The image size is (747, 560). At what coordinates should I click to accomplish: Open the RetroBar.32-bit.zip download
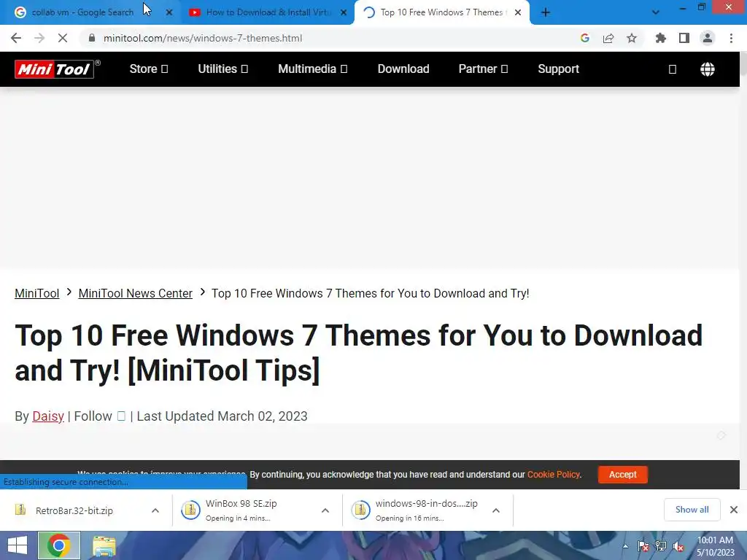[74, 510]
